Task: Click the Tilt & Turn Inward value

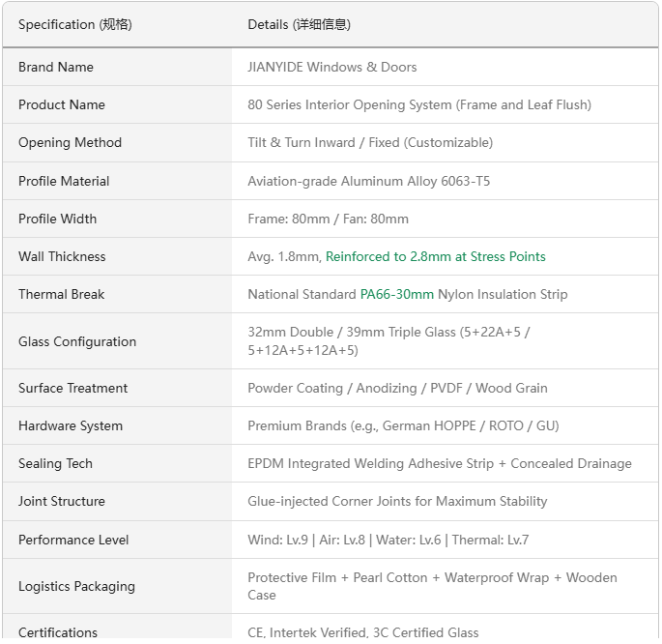Action: (302, 143)
